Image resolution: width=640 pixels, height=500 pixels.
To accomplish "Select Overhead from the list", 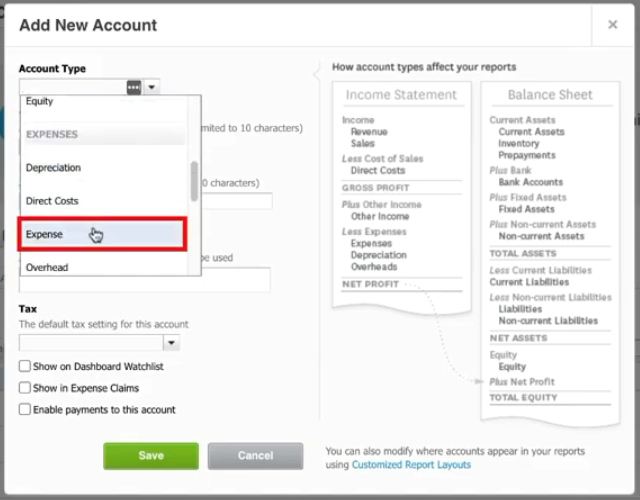I will 104,267.
